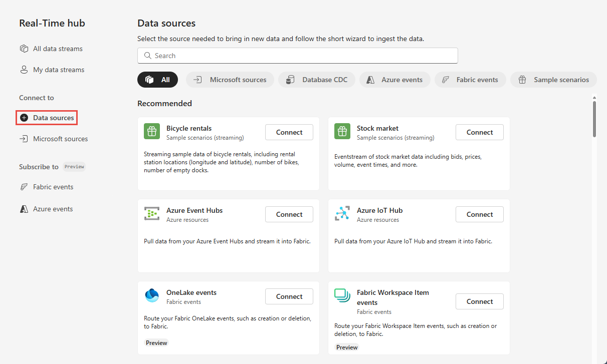This screenshot has width=607, height=364.
Task: Click the Azure IoT Hub title
Action: pos(380,210)
